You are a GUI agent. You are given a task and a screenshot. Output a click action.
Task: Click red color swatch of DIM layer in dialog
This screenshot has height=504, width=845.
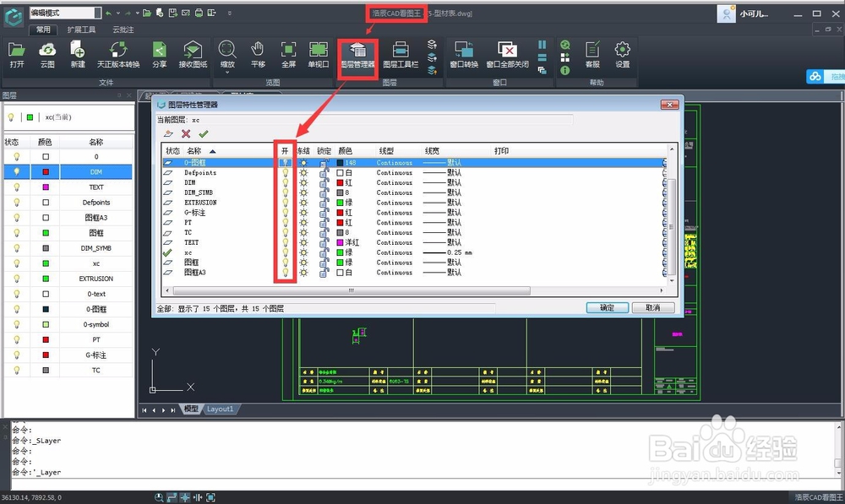pyautogui.click(x=340, y=182)
